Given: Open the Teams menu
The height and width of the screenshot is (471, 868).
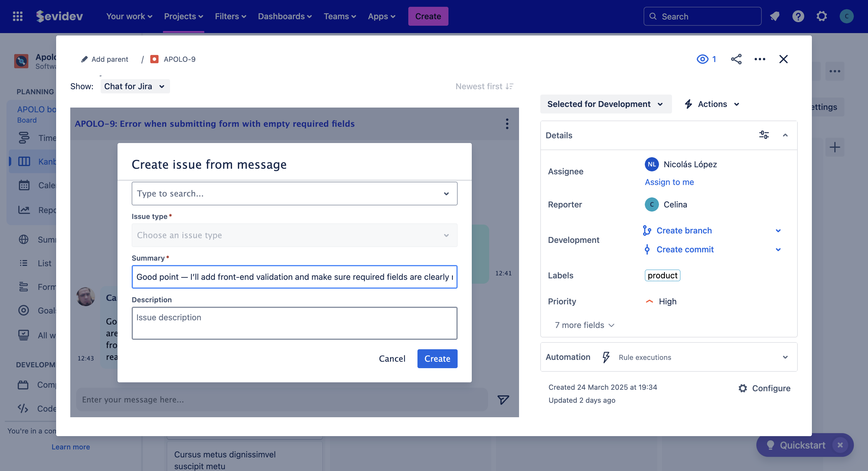Looking at the screenshot, I should [x=340, y=16].
